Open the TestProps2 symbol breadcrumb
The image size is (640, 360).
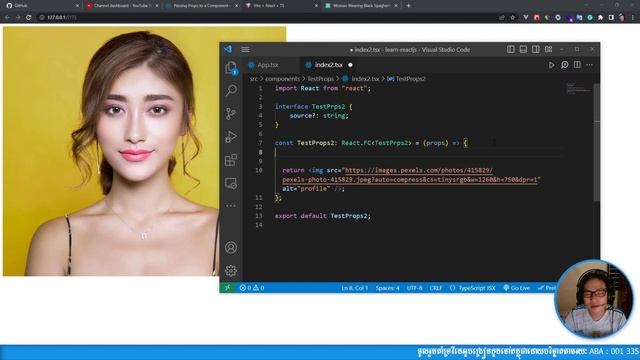(407, 79)
